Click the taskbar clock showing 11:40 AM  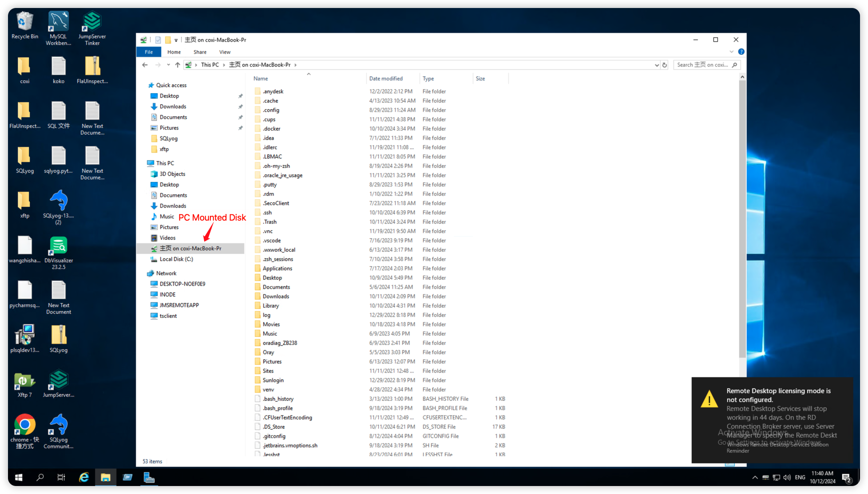tap(822, 478)
